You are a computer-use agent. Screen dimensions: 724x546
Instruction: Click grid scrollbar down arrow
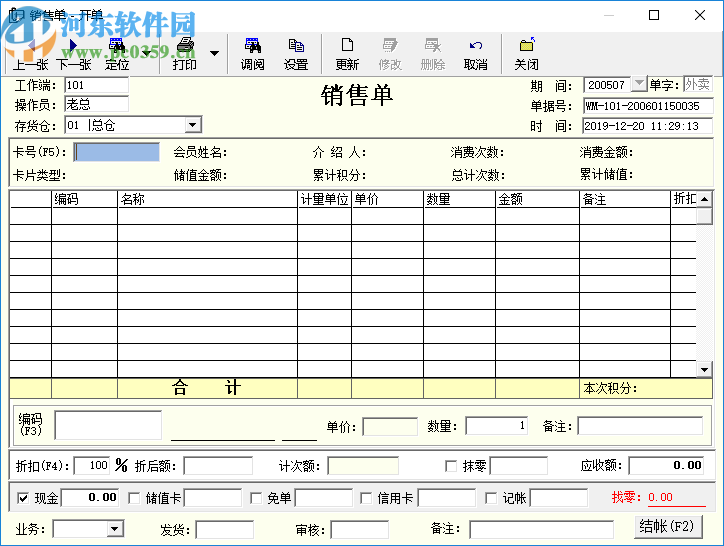click(x=704, y=369)
